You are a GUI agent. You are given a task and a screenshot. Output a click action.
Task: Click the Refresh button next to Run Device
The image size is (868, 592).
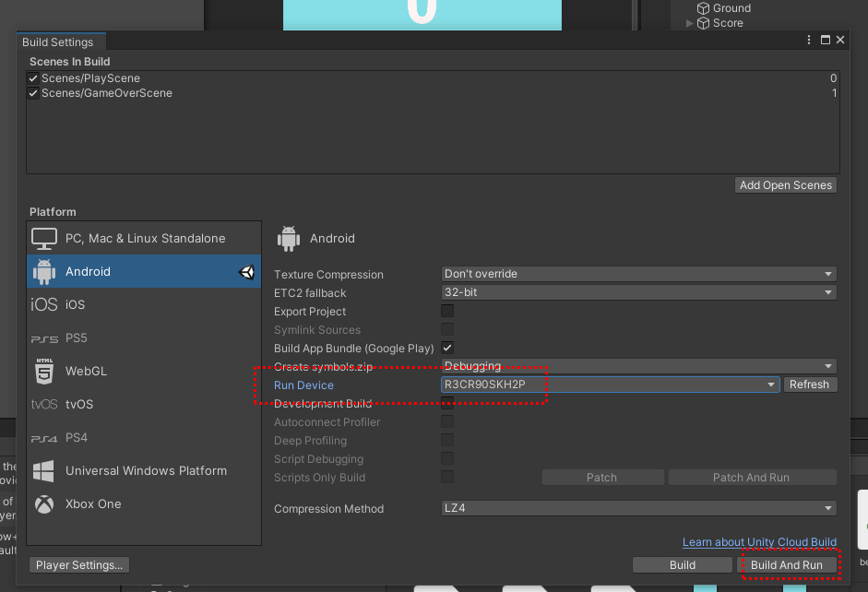click(809, 385)
